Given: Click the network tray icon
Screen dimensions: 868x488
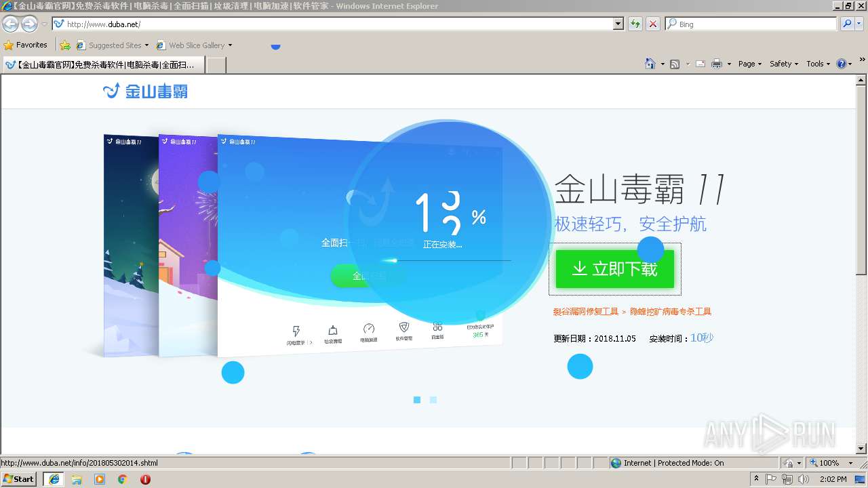Looking at the screenshot, I should click(787, 479).
